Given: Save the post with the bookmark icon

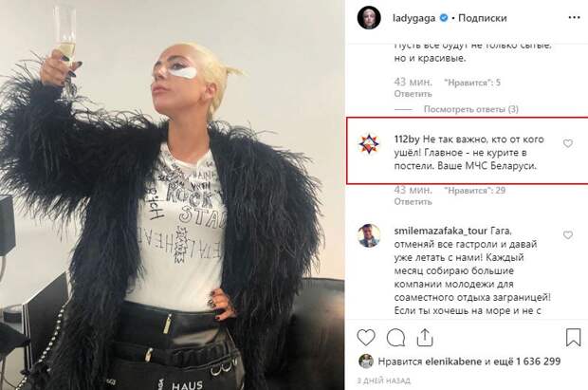Looking at the screenshot, I should point(574,337).
